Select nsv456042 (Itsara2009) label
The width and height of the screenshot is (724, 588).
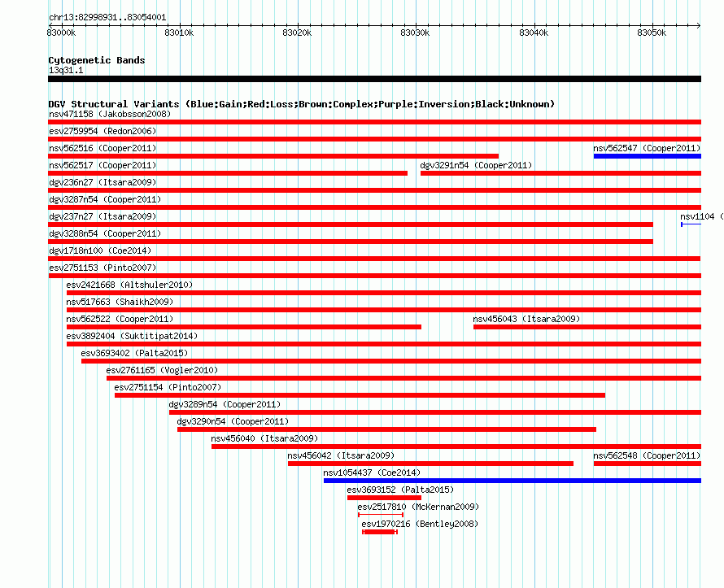pos(341,455)
